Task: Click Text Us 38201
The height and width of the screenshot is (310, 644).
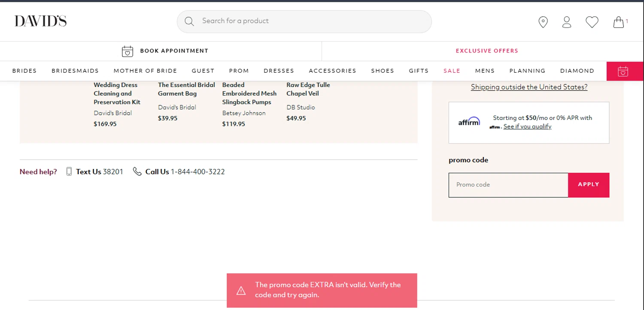Action: [x=100, y=172]
